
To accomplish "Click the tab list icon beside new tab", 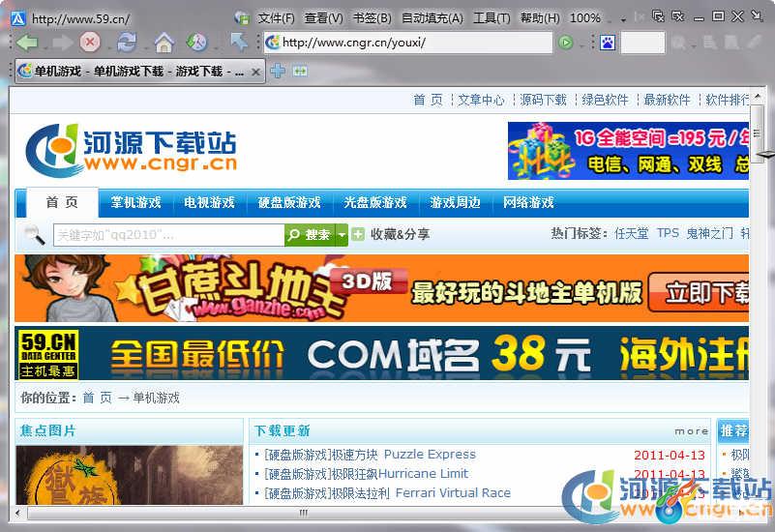I will coord(300,72).
